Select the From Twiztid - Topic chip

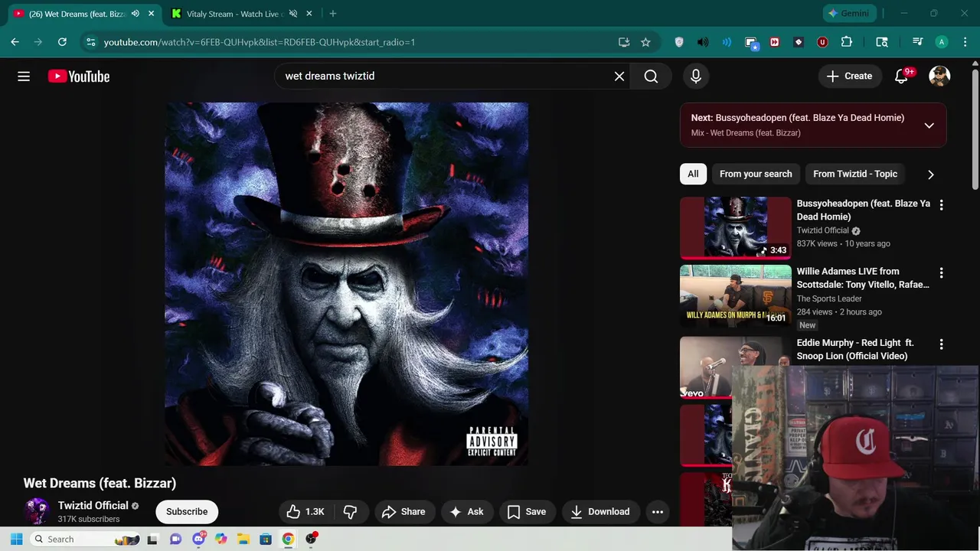pyautogui.click(x=855, y=174)
